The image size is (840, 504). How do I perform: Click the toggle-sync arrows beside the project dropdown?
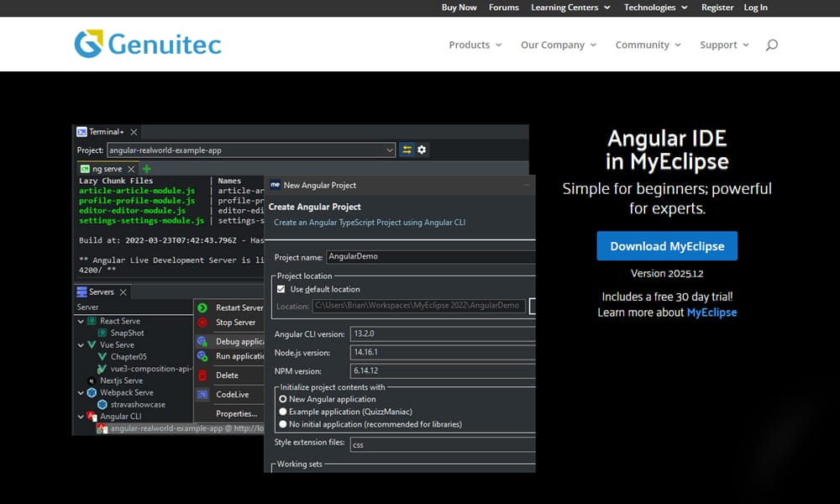(x=407, y=150)
